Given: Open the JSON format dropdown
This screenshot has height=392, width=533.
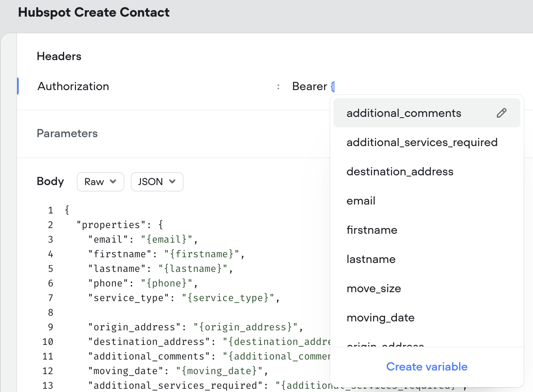Looking at the screenshot, I should pos(157,182).
